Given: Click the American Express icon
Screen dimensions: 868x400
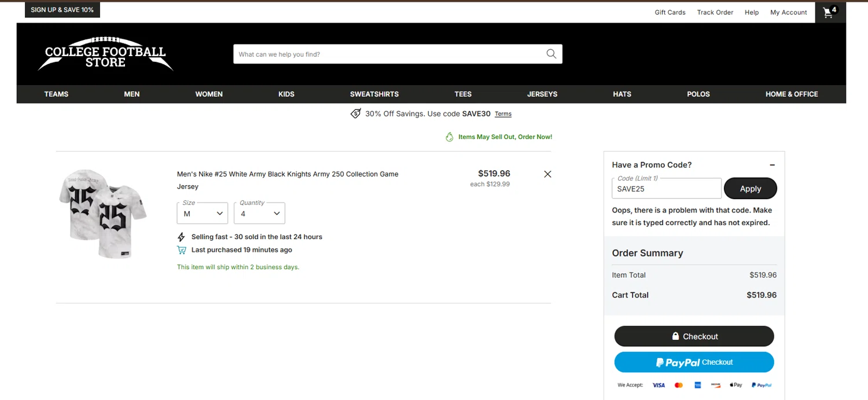Looking at the screenshot, I should pos(698,385).
